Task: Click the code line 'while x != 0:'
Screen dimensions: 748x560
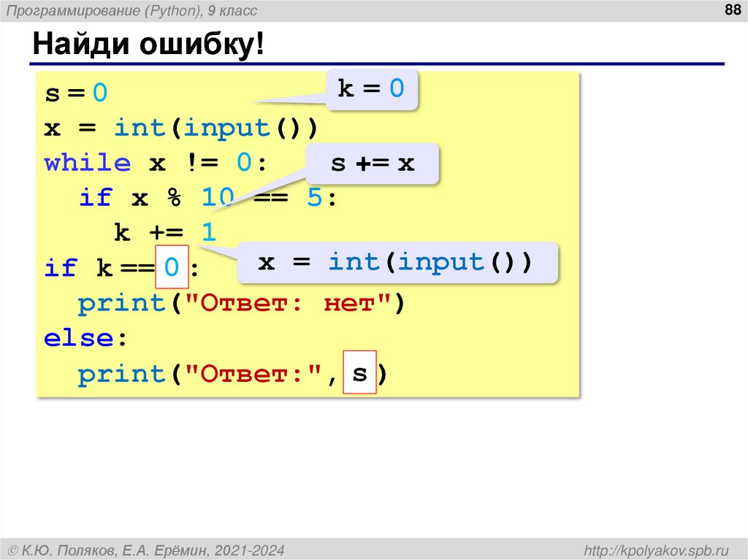Action: (155, 163)
